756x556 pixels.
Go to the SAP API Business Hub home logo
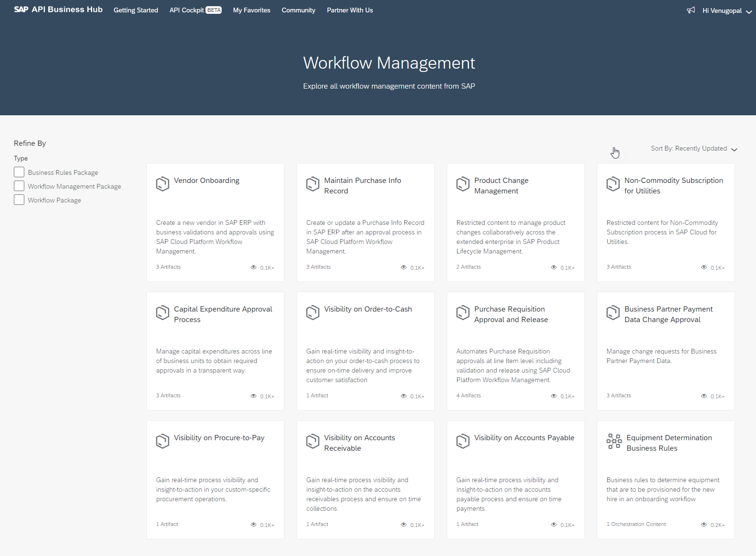58,10
